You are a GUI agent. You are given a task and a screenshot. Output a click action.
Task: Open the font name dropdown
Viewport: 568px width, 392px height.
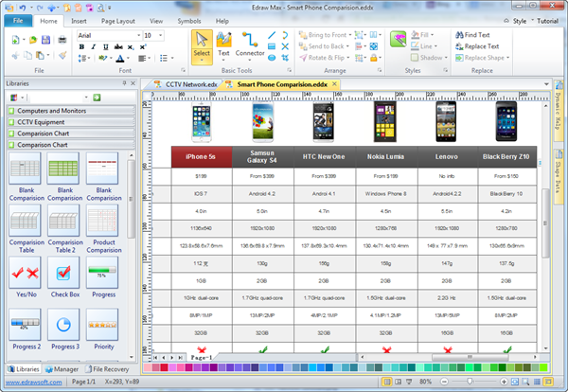[136, 35]
